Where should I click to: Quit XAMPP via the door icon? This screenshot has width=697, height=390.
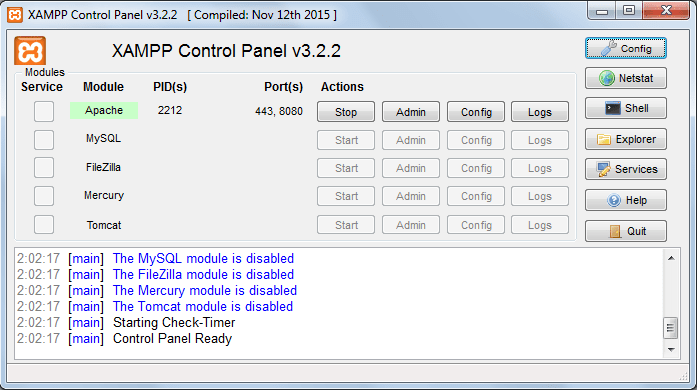tap(625, 231)
